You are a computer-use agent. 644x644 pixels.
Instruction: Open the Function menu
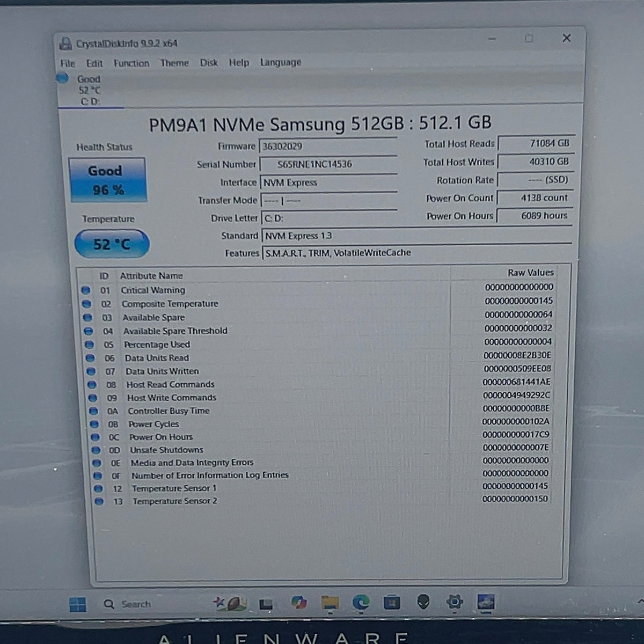(131, 63)
